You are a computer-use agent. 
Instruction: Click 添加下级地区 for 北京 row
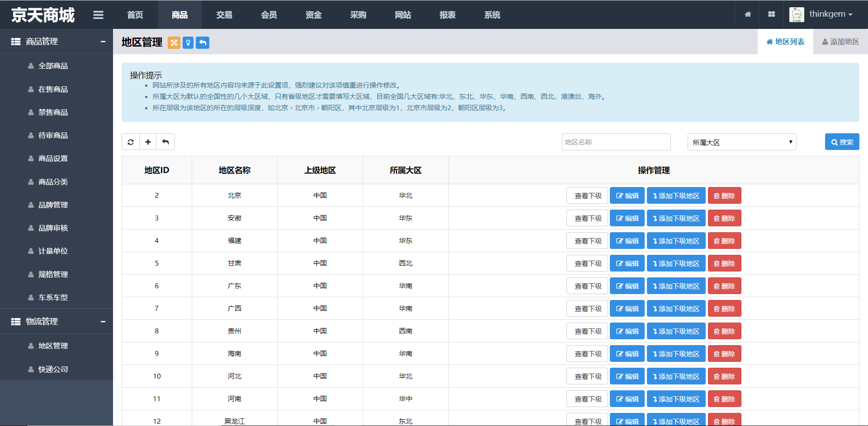[676, 196]
